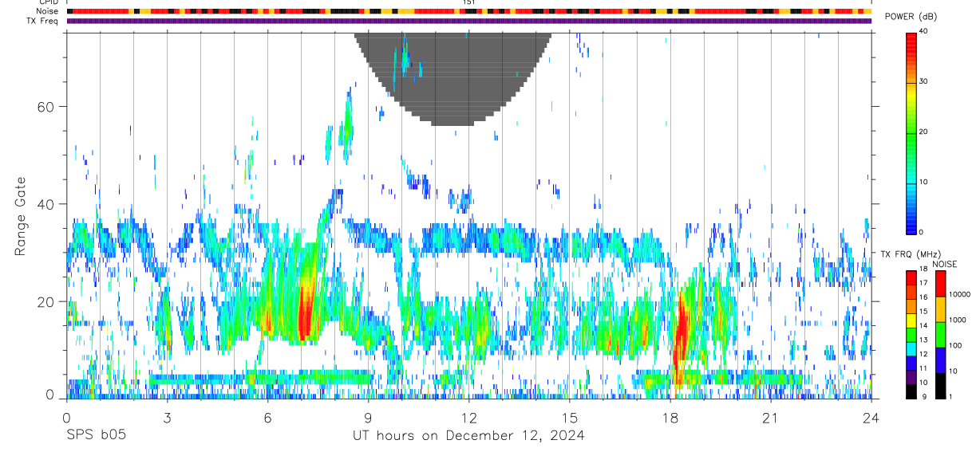The image size is (980, 452).
Task: Click the '151' CPID value at top
Action: (x=468, y=2)
